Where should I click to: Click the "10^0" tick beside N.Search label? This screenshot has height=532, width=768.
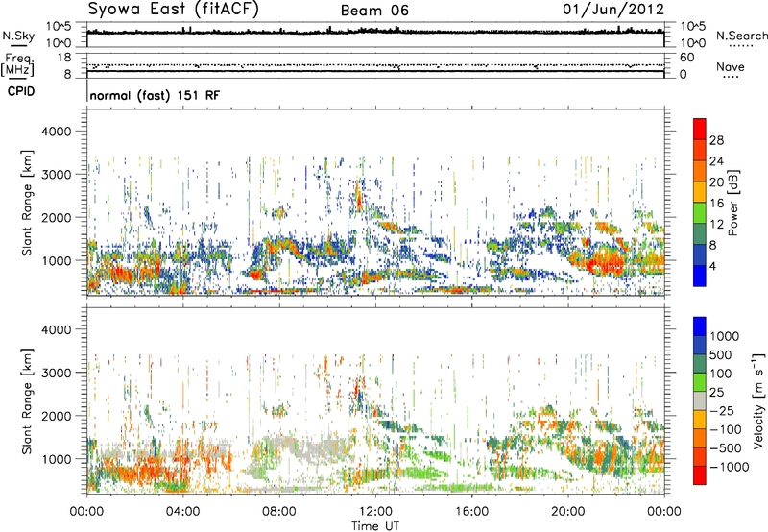click(x=692, y=42)
